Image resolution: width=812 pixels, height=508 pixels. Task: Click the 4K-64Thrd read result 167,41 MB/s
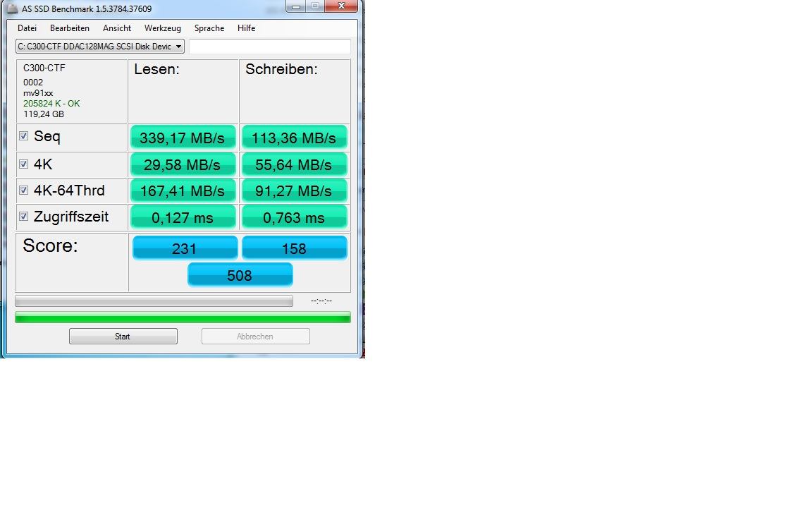(183, 190)
